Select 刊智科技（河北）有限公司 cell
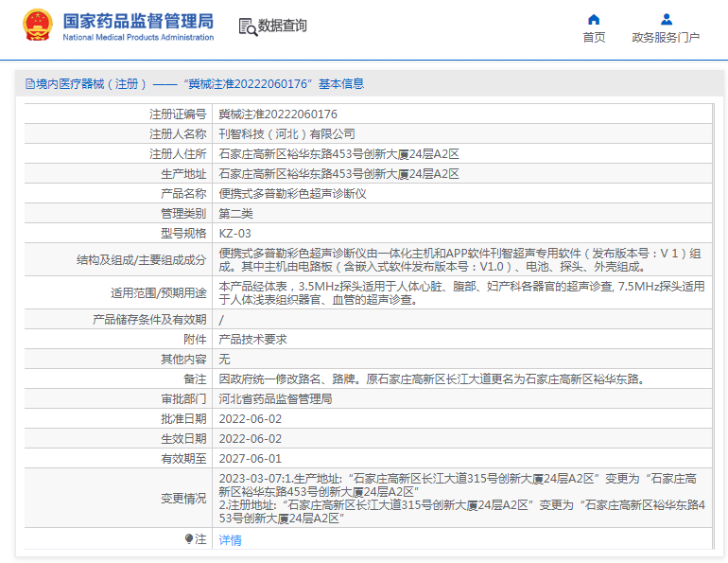The width and height of the screenshot is (728, 563). pos(286,134)
